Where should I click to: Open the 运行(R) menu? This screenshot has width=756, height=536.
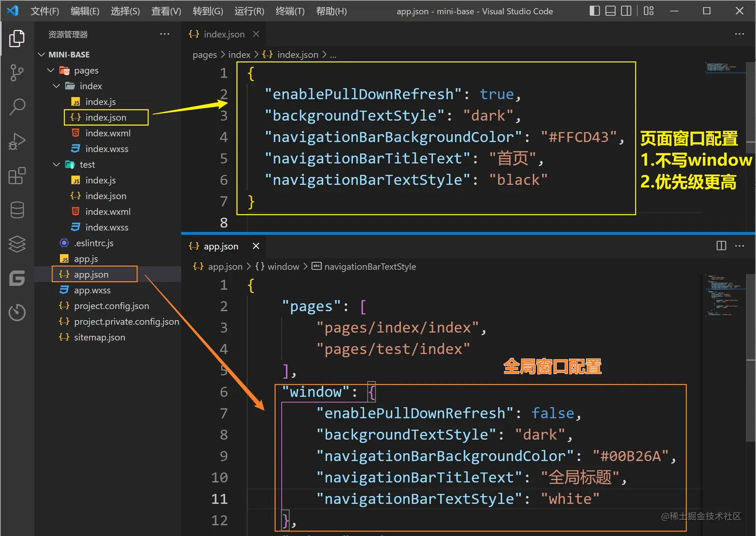click(x=249, y=11)
